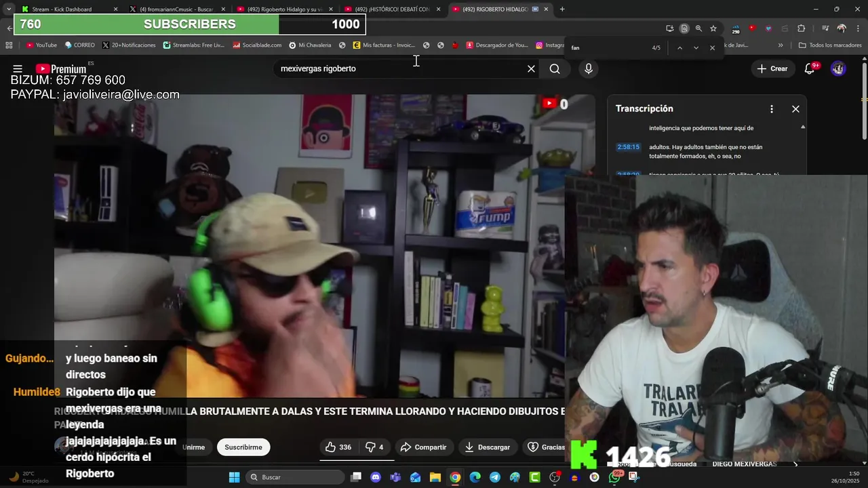Screen dimensions: 868x488
Task: Open the bookmarks apps grid icon
Action: [9, 45]
